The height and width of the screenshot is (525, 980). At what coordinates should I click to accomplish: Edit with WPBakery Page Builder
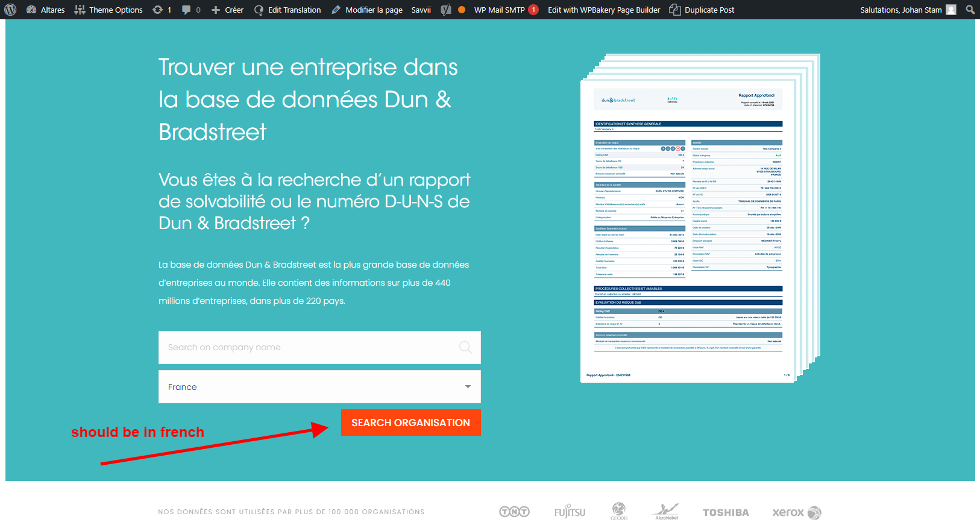tap(604, 10)
